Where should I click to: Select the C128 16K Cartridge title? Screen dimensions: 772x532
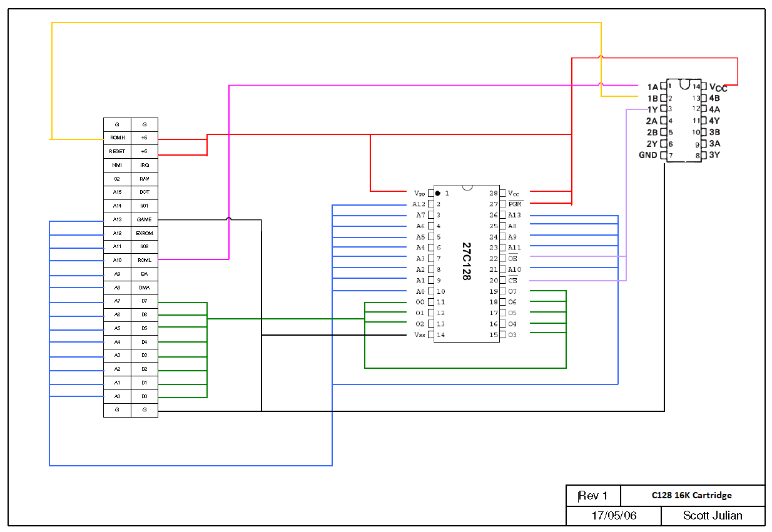click(693, 495)
